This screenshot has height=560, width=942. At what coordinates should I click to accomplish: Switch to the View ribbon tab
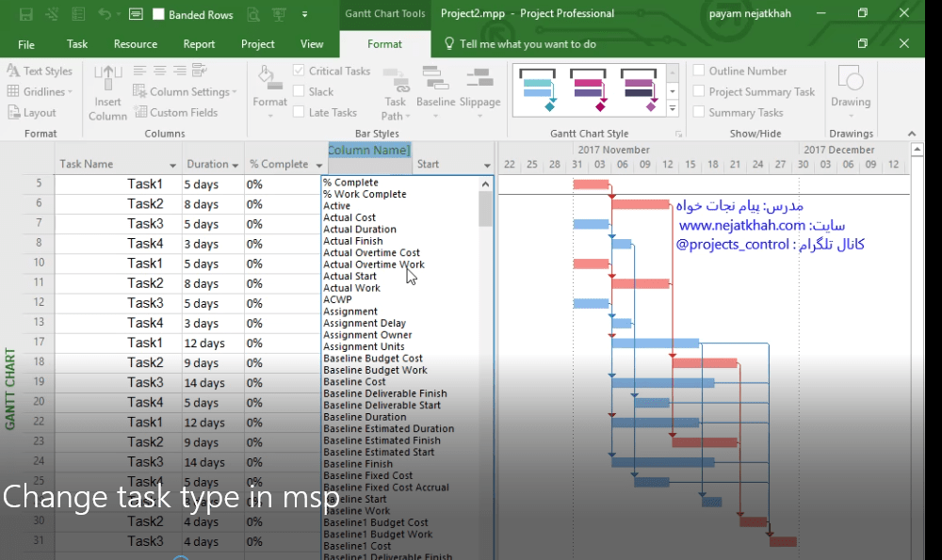[312, 43]
